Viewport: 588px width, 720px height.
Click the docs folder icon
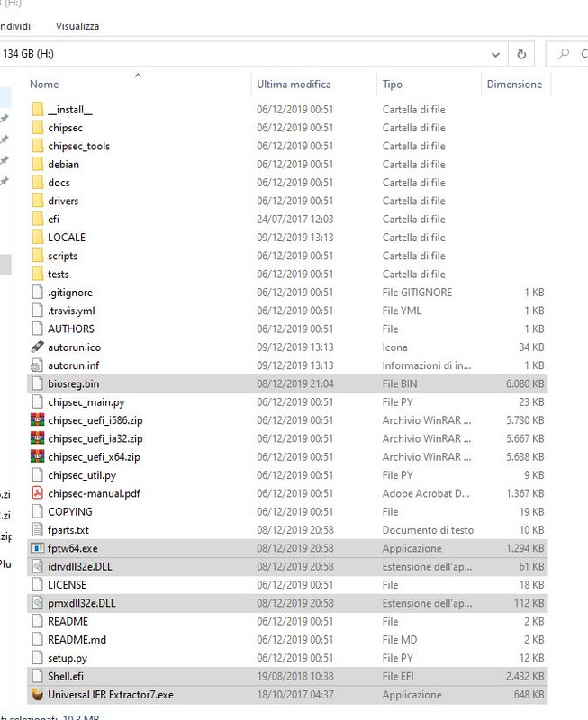click(38, 183)
